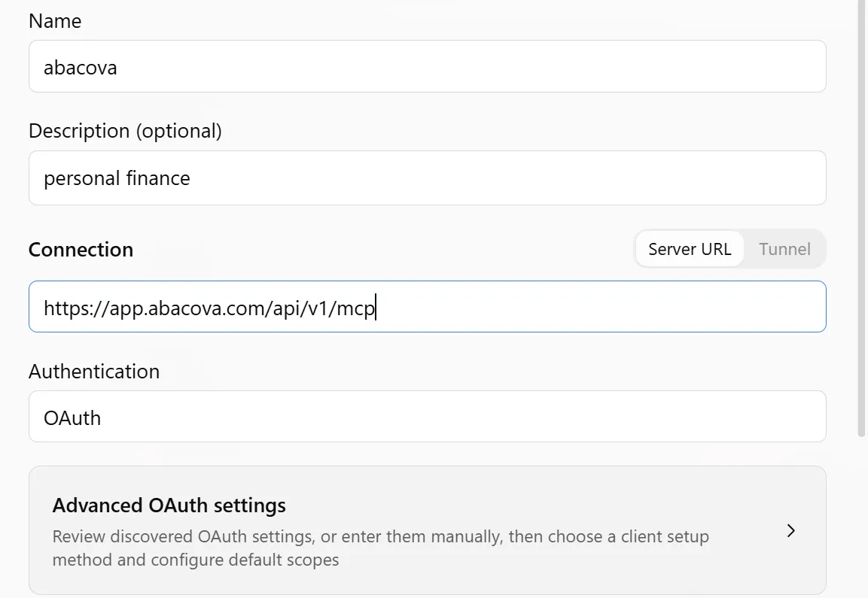Click the Name field containing abacova

pos(428,66)
